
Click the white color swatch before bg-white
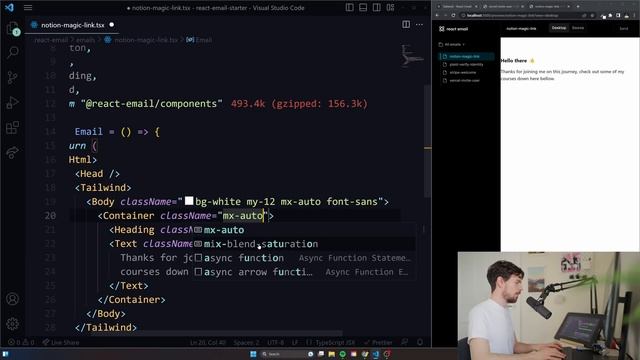click(x=189, y=201)
